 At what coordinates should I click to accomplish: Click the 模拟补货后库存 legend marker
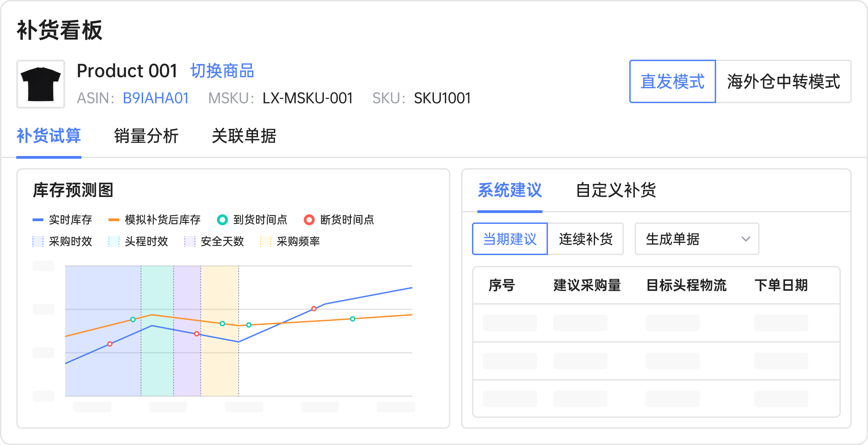tap(115, 219)
